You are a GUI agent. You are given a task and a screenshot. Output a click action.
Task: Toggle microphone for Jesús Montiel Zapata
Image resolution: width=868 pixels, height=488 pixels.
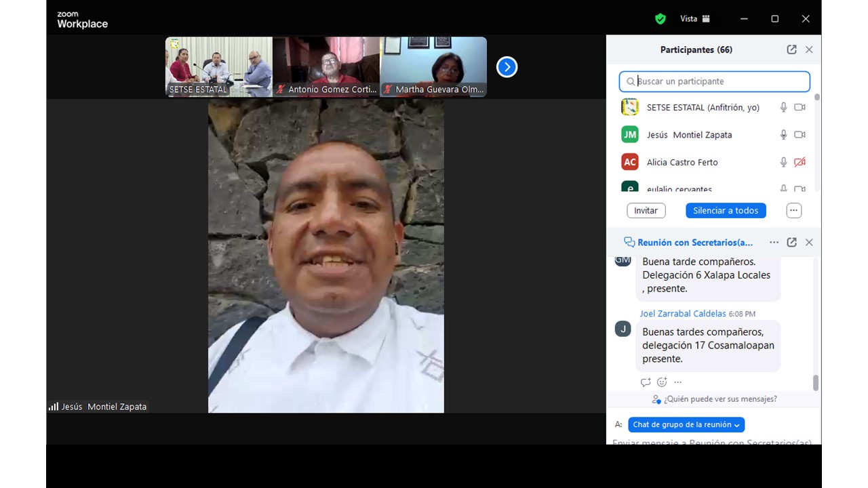coord(783,135)
